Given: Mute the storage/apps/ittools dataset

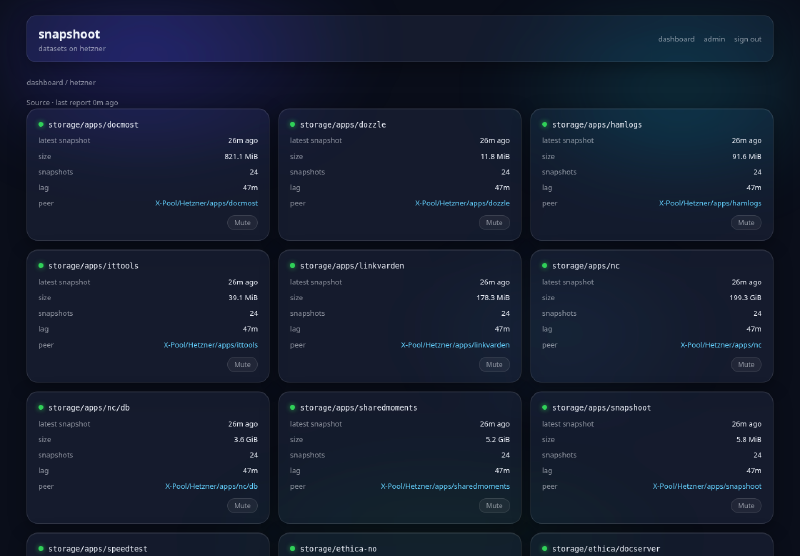Looking at the screenshot, I should (x=242, y=364).
